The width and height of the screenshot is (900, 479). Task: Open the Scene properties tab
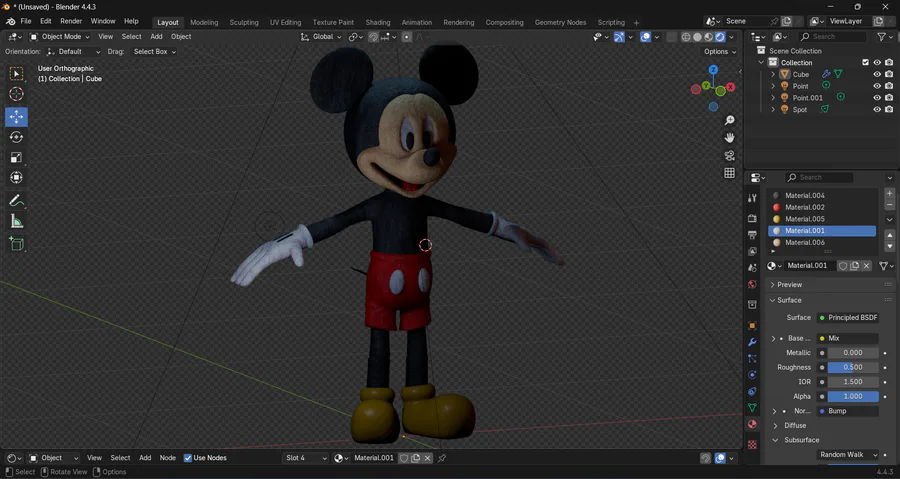[x=752, y=268]
